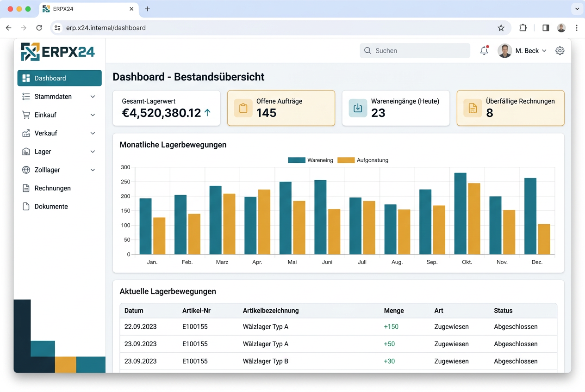Viewport: 585px width, 392px height.
Task: Click the +150 quantity value
Action: (x=391, y=327)
